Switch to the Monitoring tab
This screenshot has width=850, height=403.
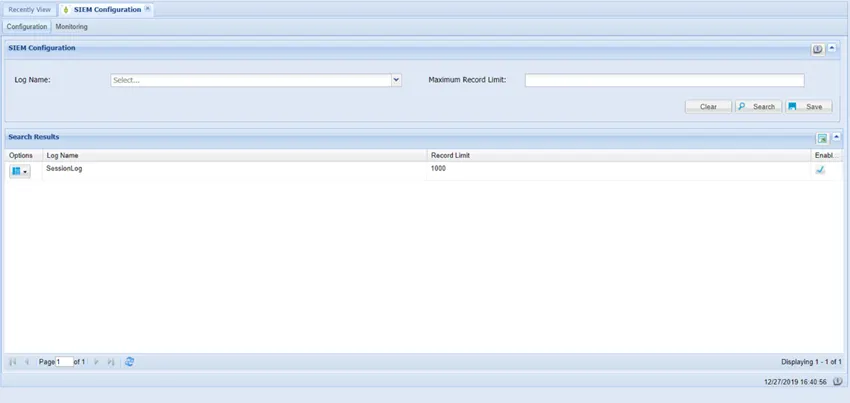tap(72, 27)
